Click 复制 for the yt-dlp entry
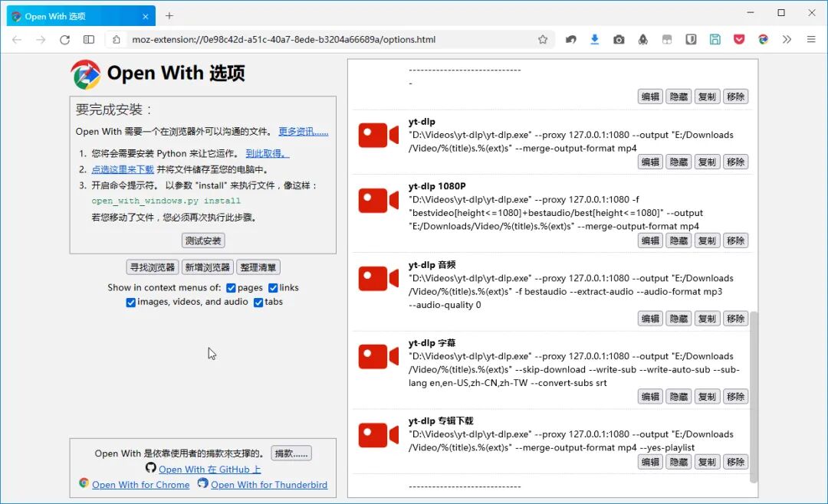Screen dimensions: 828x504 coord(707,162)
